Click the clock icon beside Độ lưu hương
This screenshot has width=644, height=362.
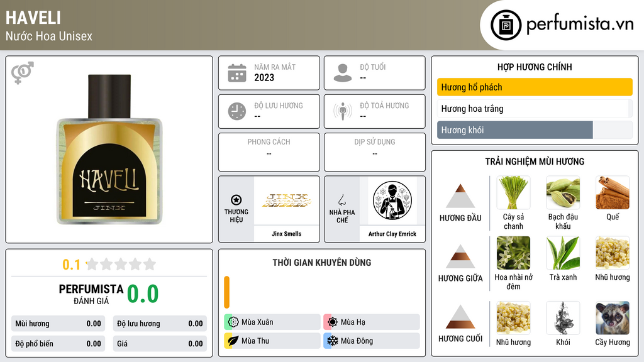(237, 111)
